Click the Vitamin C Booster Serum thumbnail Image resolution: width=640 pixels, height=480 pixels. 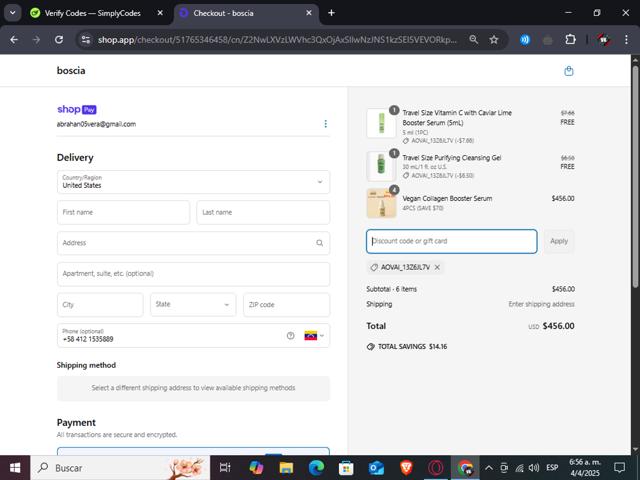[381, 123]
